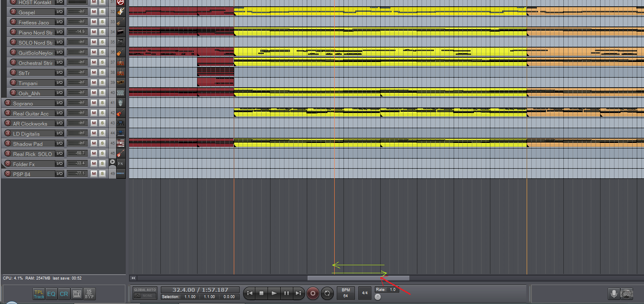Click the Shadow Pad track icon
This screenshot has width=644, height=304.
tap(121, 143)
